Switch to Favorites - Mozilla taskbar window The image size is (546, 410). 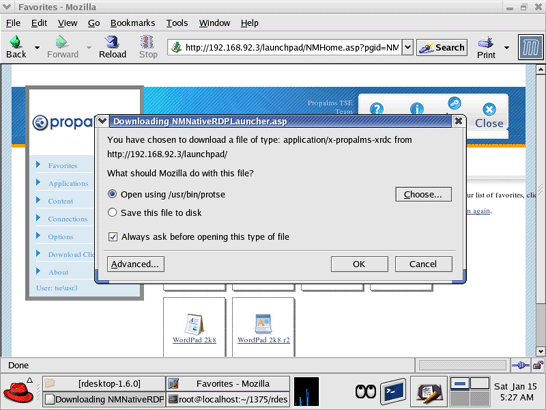point(228,384)
